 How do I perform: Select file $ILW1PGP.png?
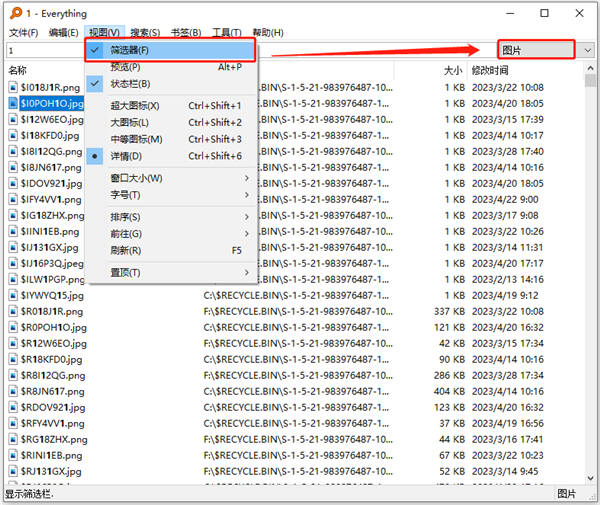[53, 280]
